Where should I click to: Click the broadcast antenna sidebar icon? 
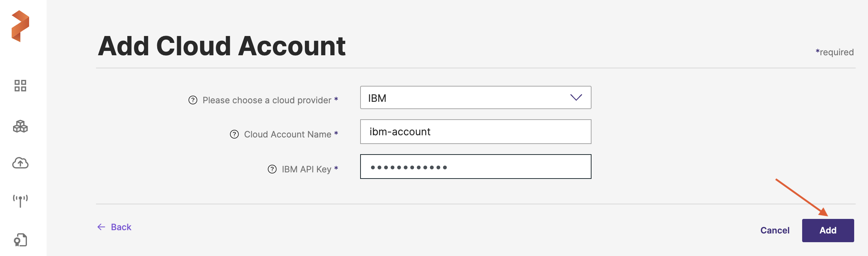[x=20, y=200]
